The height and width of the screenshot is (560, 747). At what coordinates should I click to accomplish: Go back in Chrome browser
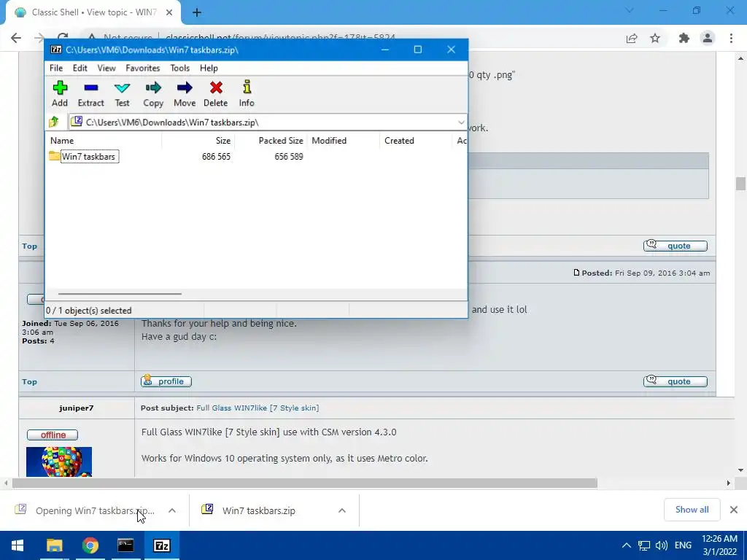coord(16,38)
